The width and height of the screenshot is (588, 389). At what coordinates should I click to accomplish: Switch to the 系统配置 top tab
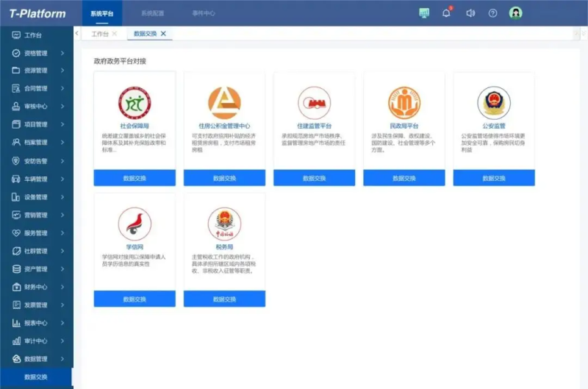point(152,13)
